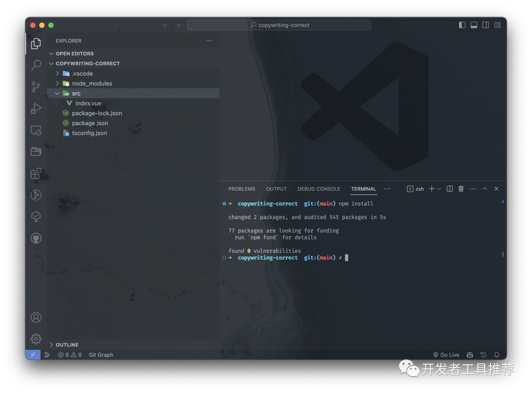532x393 pixels.
Task: Open the Extensions view
Action: [x=36, y=173]
